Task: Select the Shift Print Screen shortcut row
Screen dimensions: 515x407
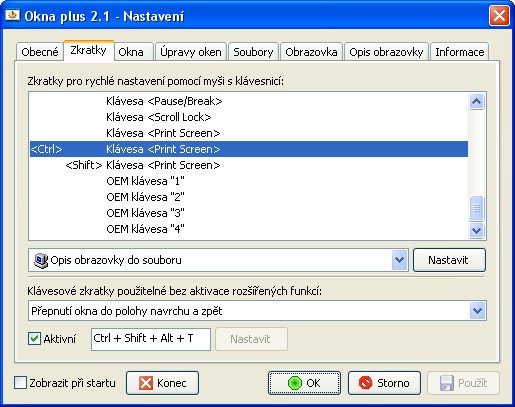Action: (249, 165)
